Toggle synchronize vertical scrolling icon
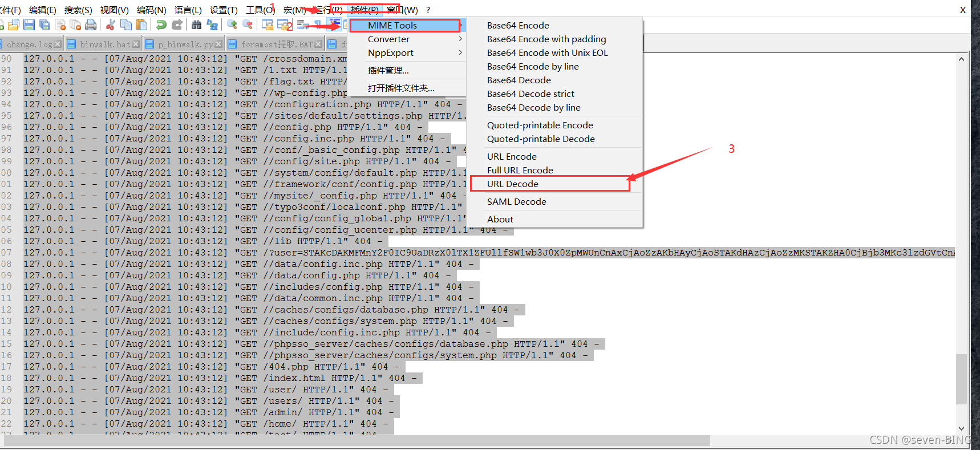The width and height of the screenshot is (980, 450). pyautogui.click(x=267, y=25)
